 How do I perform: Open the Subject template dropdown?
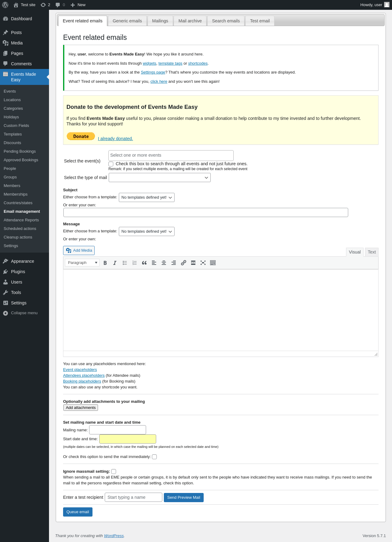tap(147, 197)
